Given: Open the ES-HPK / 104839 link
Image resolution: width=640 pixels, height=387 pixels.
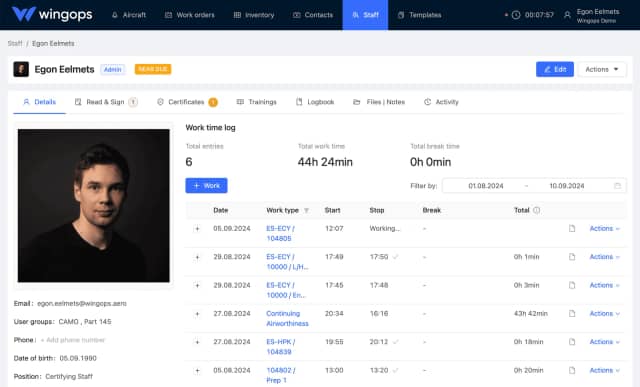Looking at the screenshot, I should (x=280, y=347).
